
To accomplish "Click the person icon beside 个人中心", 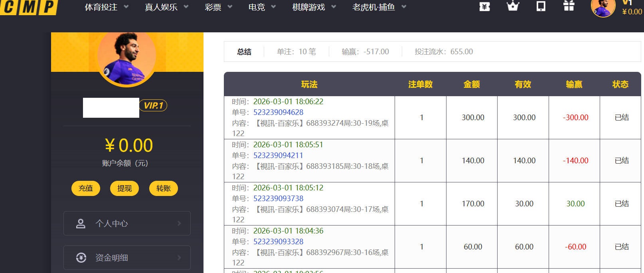I will (81, 224).
